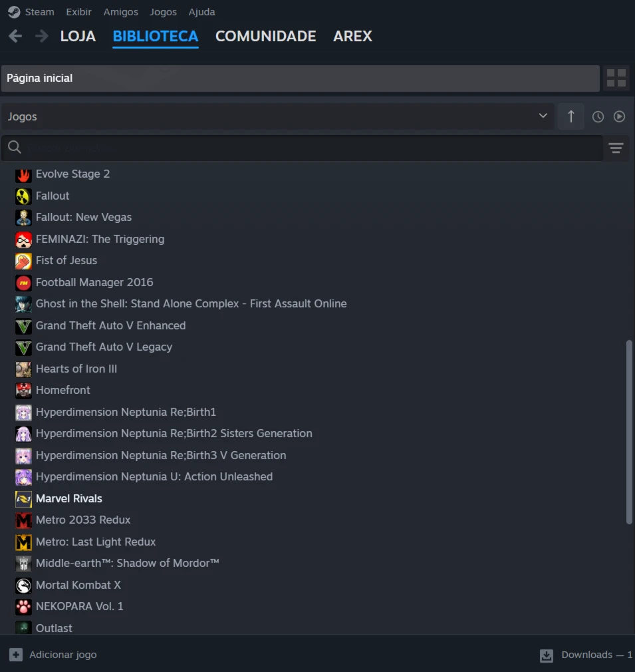Viewport: 635px width, 672px height.
Task: Select Hyperdimension Neptunia Re;Birth3 V Generation
Action: tap(161, 456)
